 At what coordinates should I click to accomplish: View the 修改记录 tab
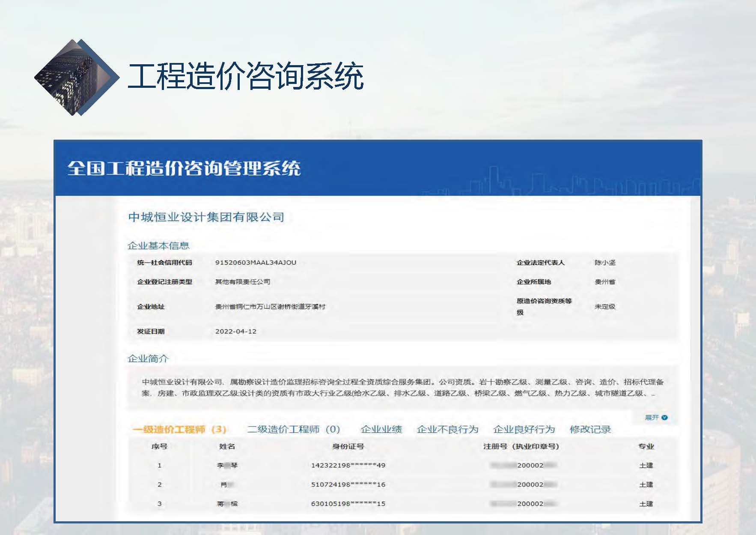[590, 429]
